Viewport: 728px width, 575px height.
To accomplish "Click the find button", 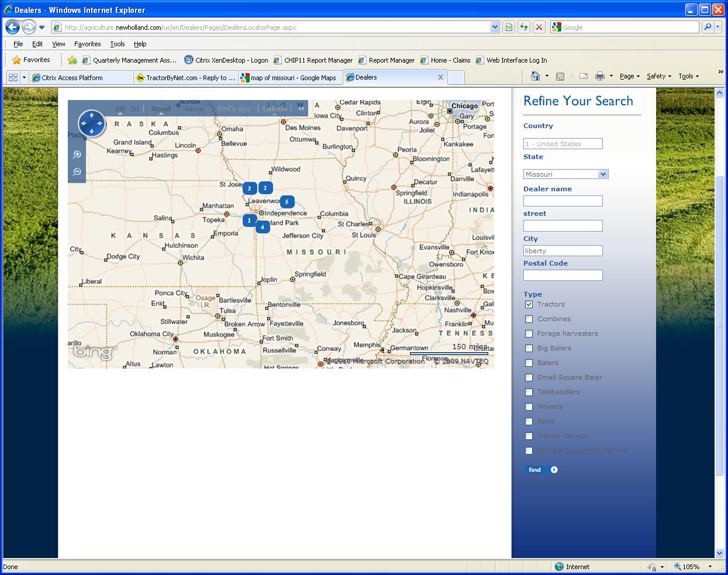I will pos(542,470).
